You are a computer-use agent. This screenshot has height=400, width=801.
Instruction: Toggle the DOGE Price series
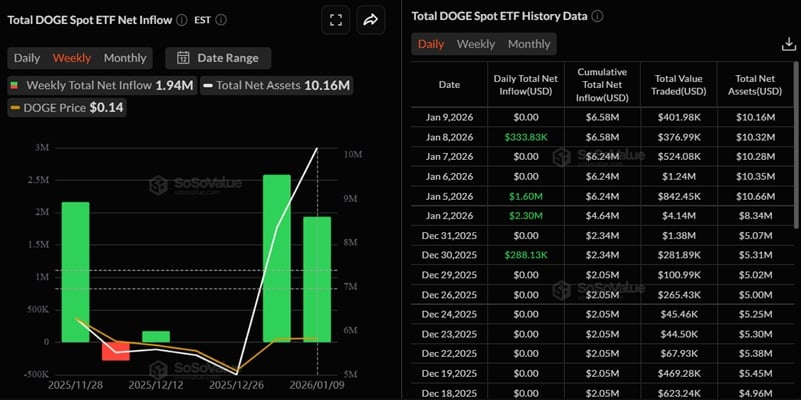[67, 108]
